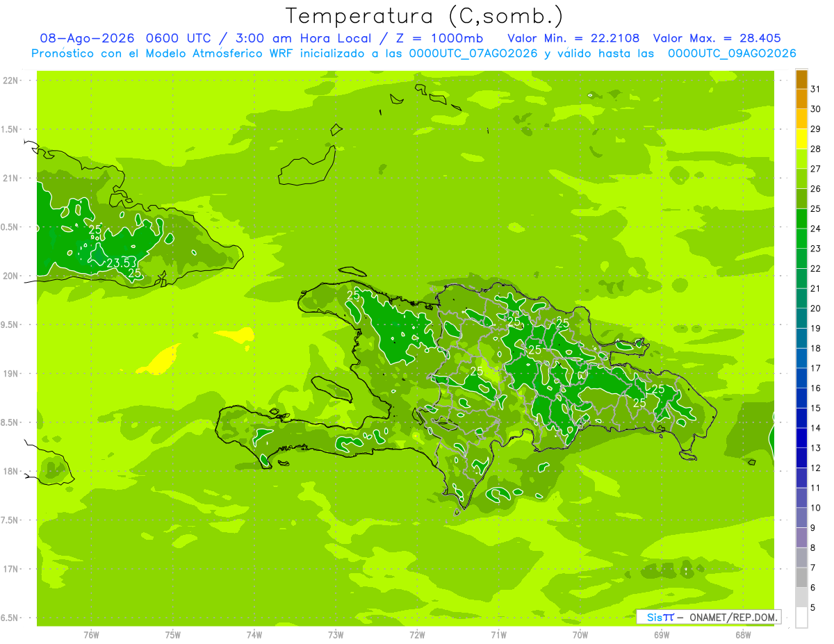The height and width of the screenshot is (644, 834).
Task: Click the '0600 UTC' time text
Action: [x=177, y=38]
